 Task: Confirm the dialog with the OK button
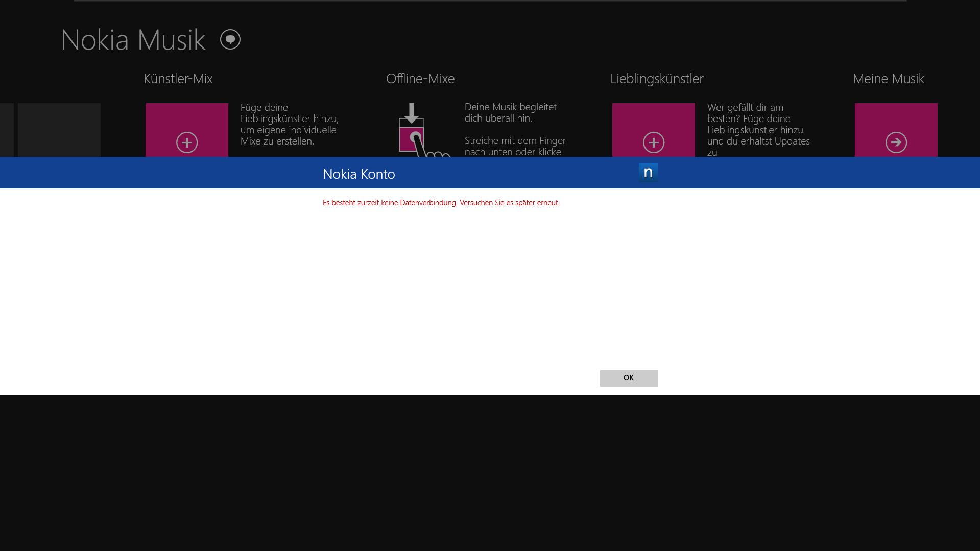point(628,378)
